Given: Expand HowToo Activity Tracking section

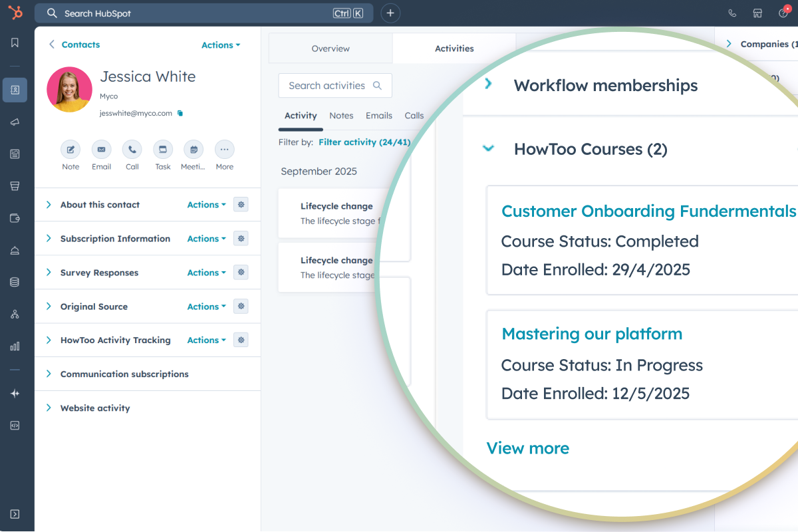Looking at the screenshot, I should pyautogui.click(x=49, y=340).
